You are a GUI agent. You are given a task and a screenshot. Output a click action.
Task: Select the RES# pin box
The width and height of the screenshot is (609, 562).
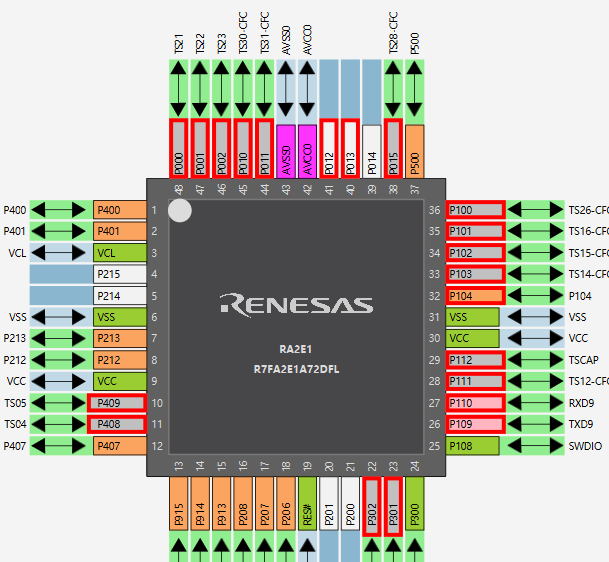307,503
